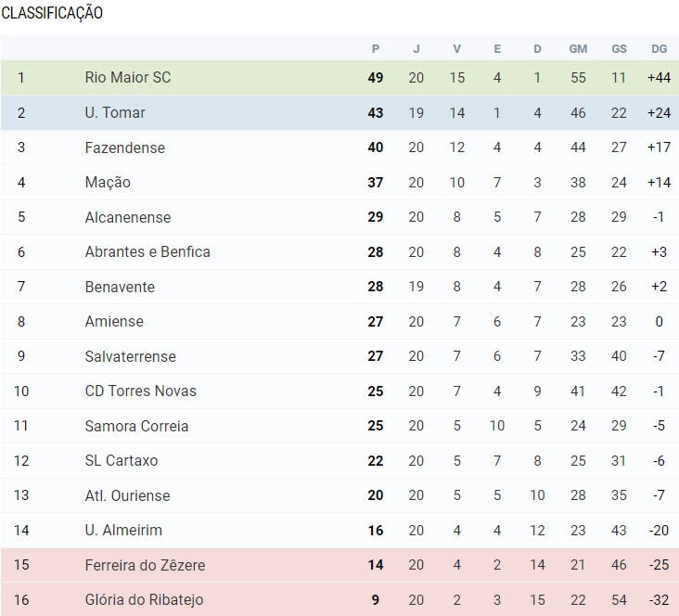This screenshot has width=679, height=616.
Task: Click Abrantes e Benfica team name
Action: pos(147,252)
